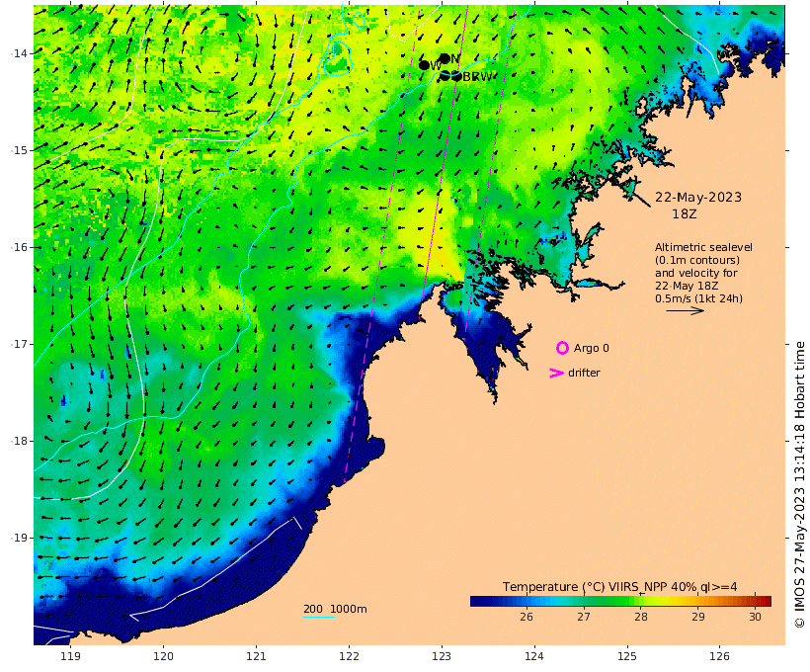The image size is (810, 672).
Task: Click the magenta Argo circle symbol in legend
Action: click(563, 348)
